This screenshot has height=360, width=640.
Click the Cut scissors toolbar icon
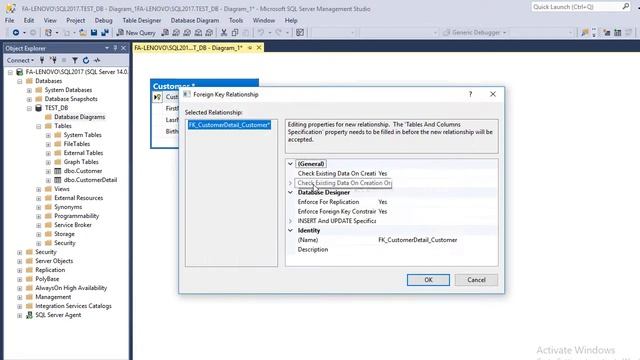click(224, 33)
